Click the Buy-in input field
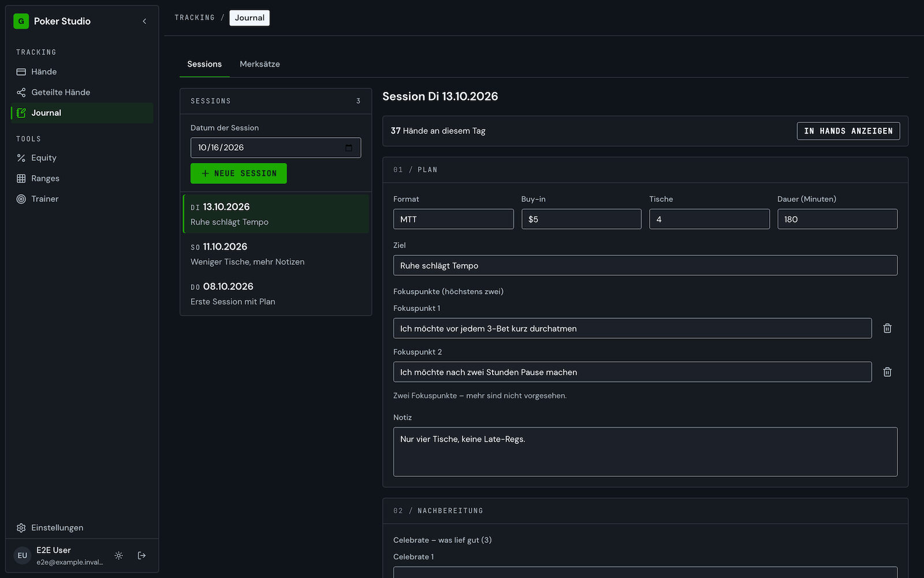This screenshot has height=578, width=924. click(x=582, y=219)
